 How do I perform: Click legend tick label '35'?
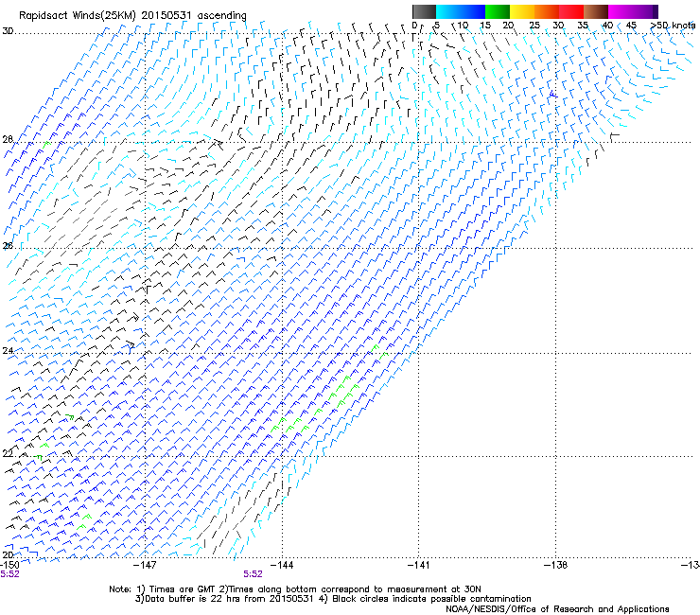(583, 26)
